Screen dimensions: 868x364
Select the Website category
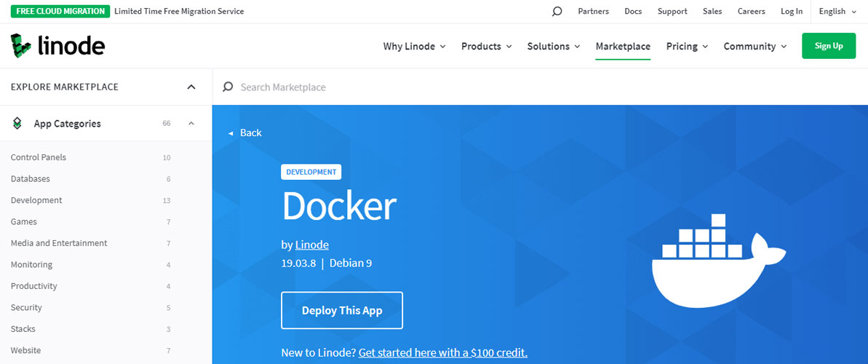tap(25, 351)
